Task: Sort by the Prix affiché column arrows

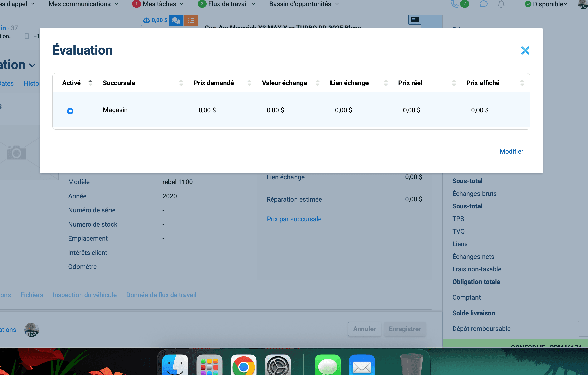Action: 522,83
